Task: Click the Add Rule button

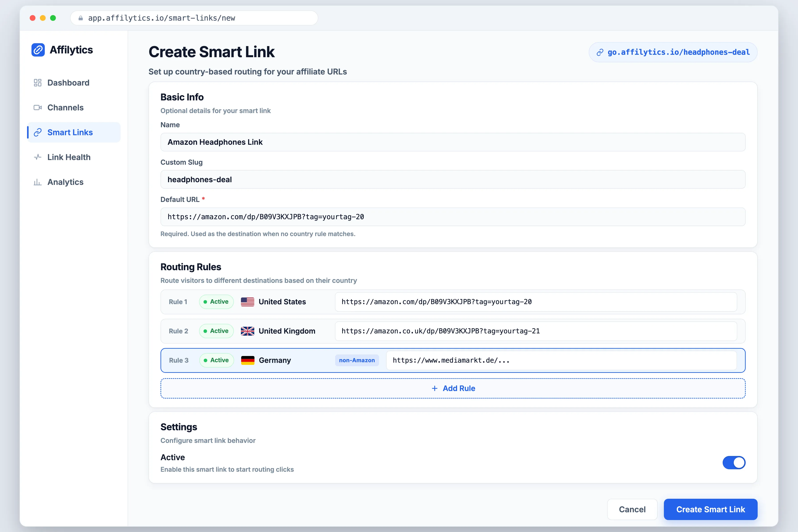Action: tap(453, 389)
